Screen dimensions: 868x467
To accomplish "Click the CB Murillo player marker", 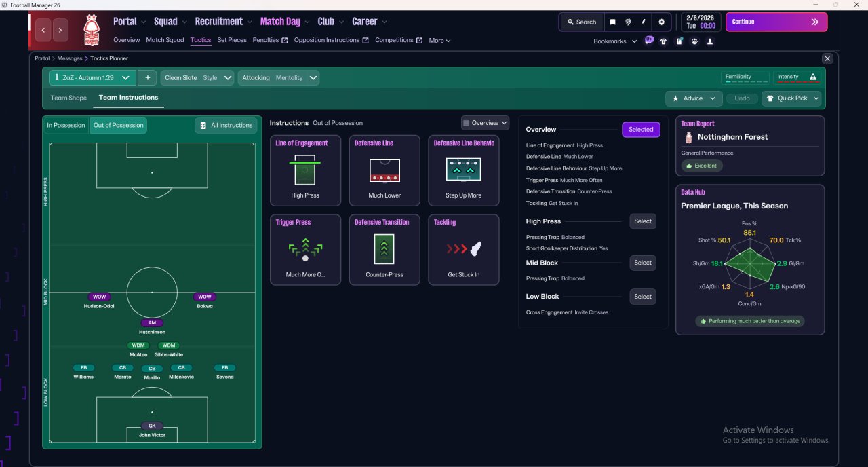I will (152, 373).
